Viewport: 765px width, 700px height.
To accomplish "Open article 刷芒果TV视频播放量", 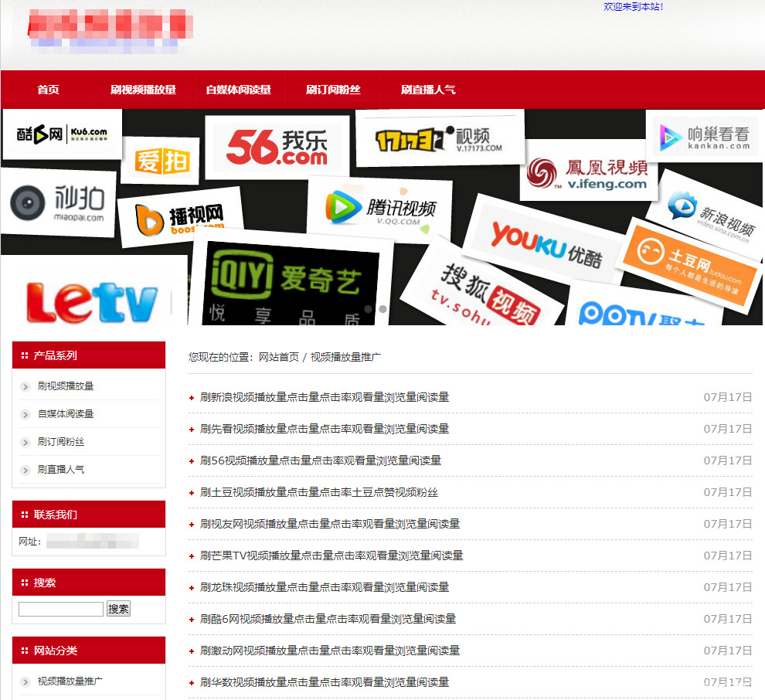I will [x=331, y=556].
